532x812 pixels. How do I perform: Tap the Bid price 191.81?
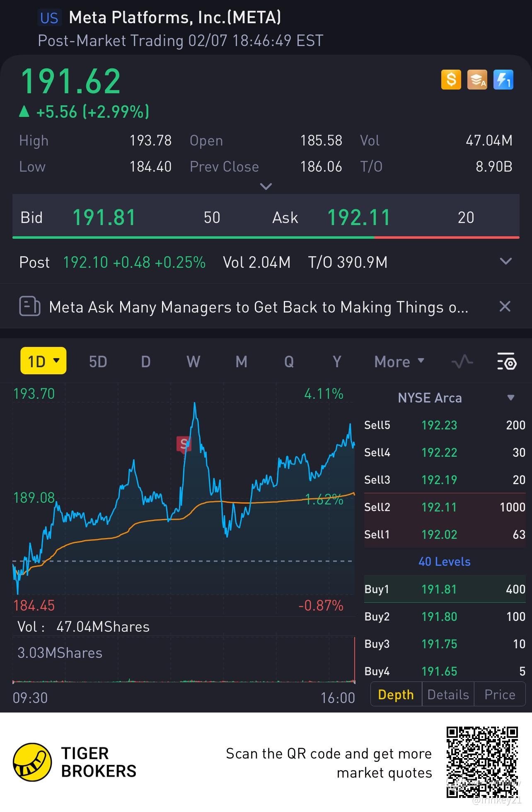pos(104,218)
